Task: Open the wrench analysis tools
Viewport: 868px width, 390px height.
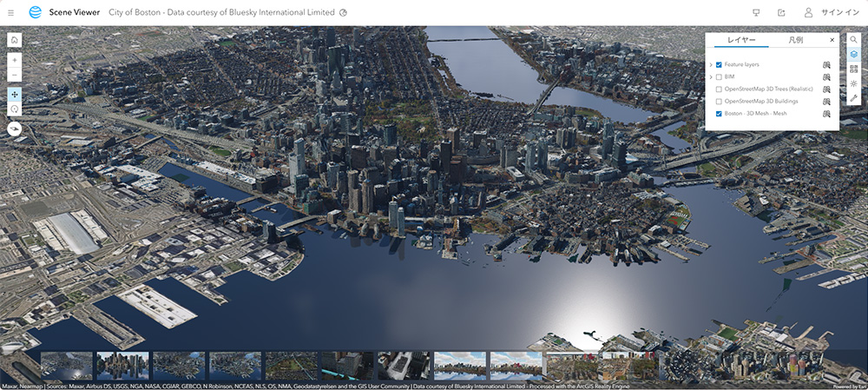Action: coord(853,99)
